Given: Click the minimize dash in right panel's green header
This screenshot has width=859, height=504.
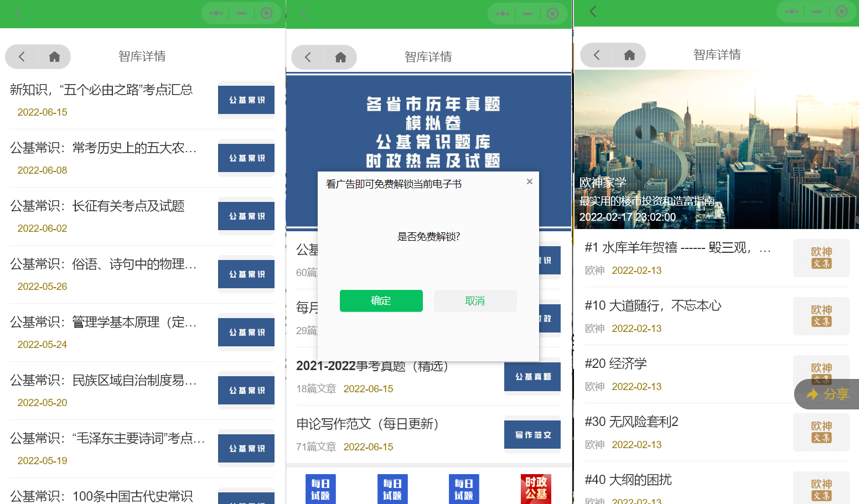Looking at the screenshot, I should pyautogui.click(x=816, y=11).
